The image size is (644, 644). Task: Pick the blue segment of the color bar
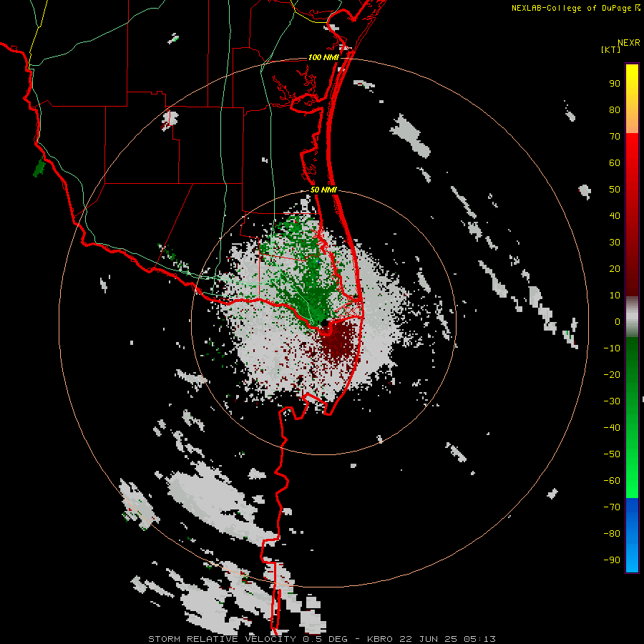point(632,535)
